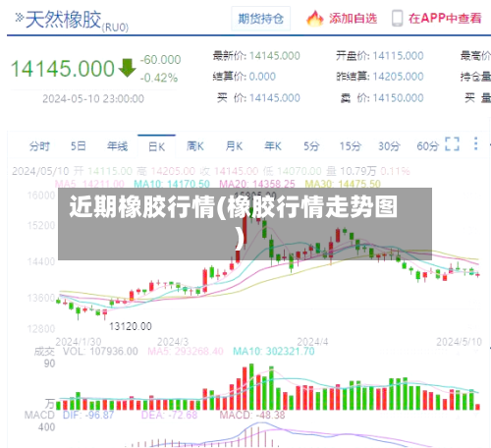Click the 期货持仓 button
491x448 pixels.
tap(260, 19)
